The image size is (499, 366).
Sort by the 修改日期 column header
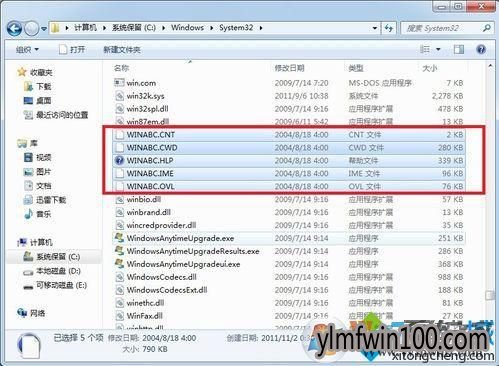click(x=289, y=68)
